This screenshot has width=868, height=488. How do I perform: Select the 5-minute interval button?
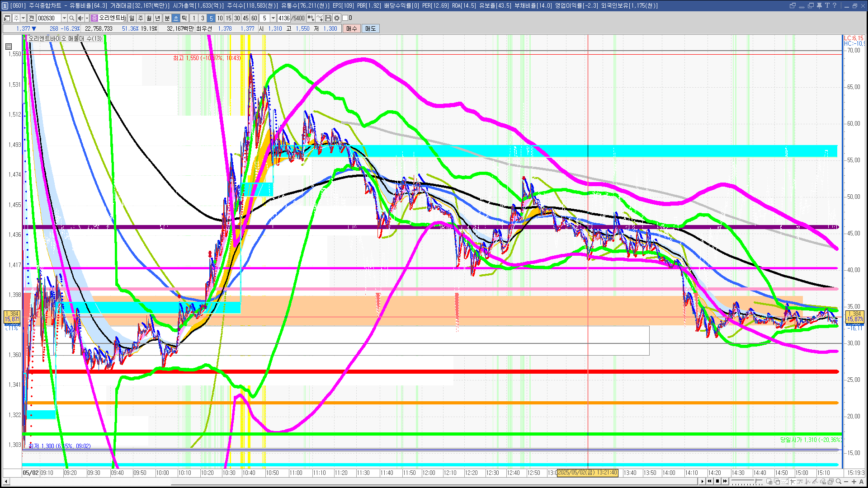coord(211,18)
